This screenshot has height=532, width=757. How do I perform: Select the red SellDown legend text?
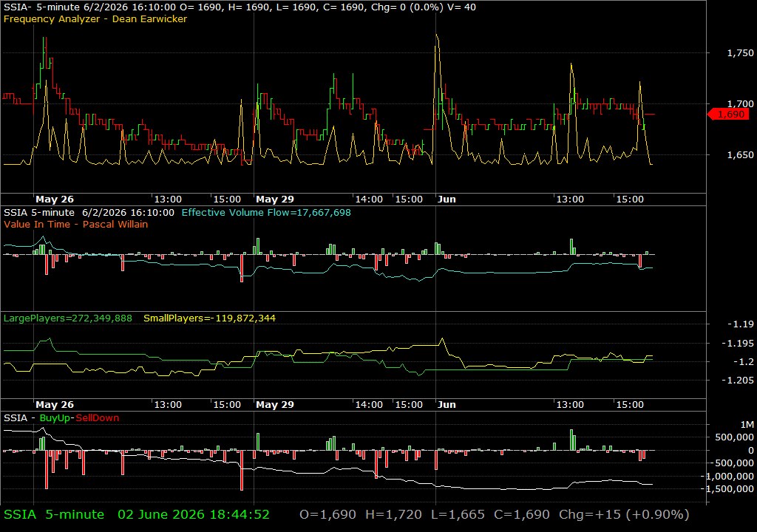[98, 418]
